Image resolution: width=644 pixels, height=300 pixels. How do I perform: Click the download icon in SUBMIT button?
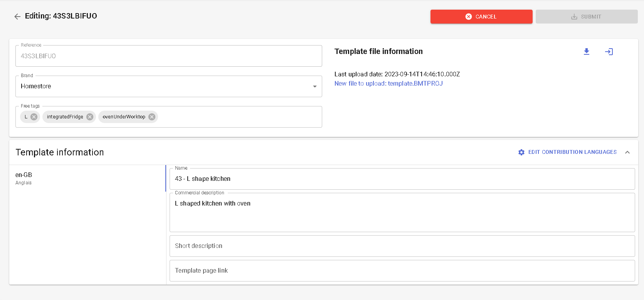tap(574, 17)
